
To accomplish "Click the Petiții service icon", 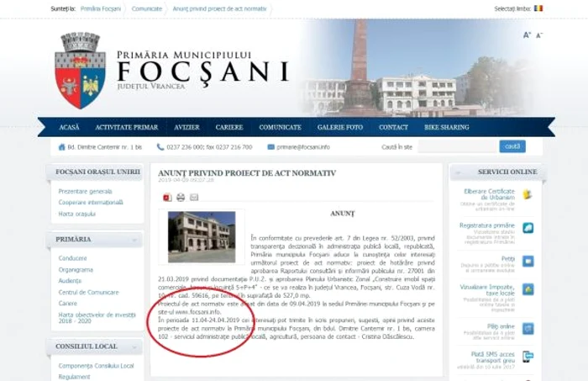I will 528,261.
